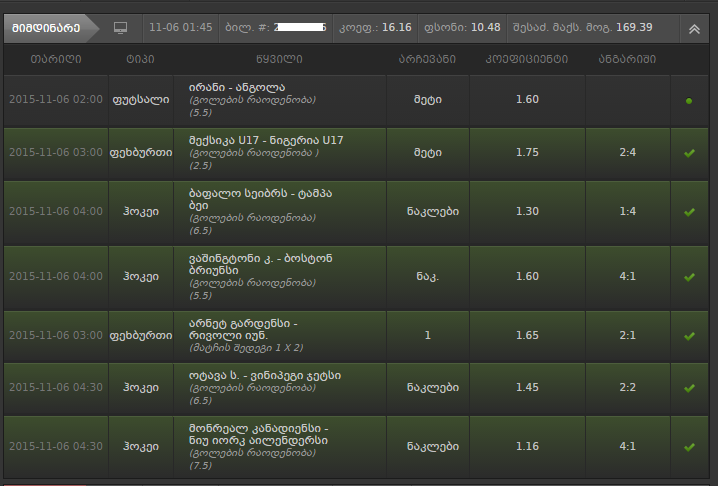Click the წყვილი column header
This screenshot has width=718, height=486.
click(x=279, y=59)
